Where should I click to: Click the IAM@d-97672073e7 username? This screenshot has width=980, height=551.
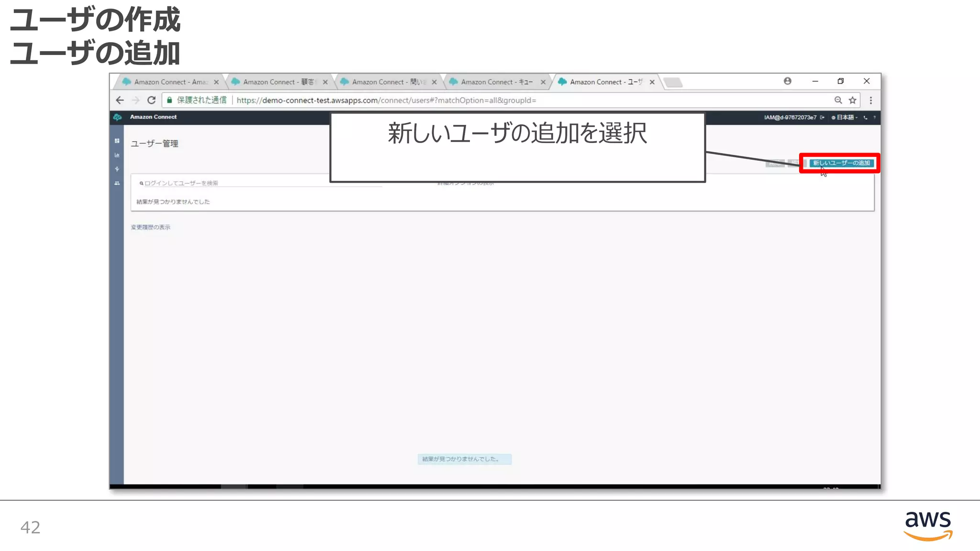791,117
